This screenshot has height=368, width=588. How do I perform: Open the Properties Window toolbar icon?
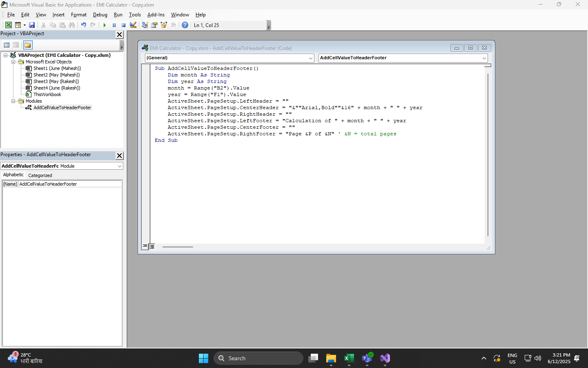coord(154,25)
